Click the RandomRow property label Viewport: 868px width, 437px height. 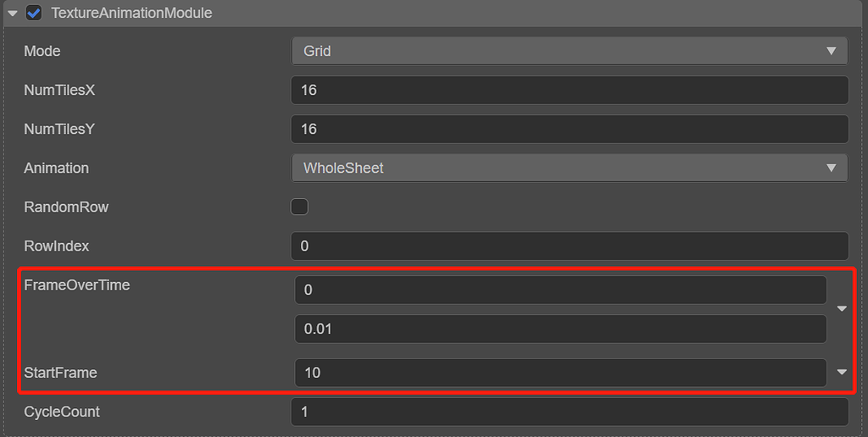pyautogui.click(x=66, y=207)
